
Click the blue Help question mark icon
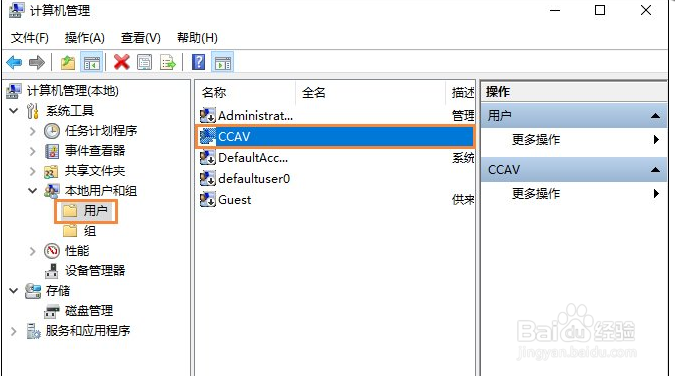coord(198,63)
